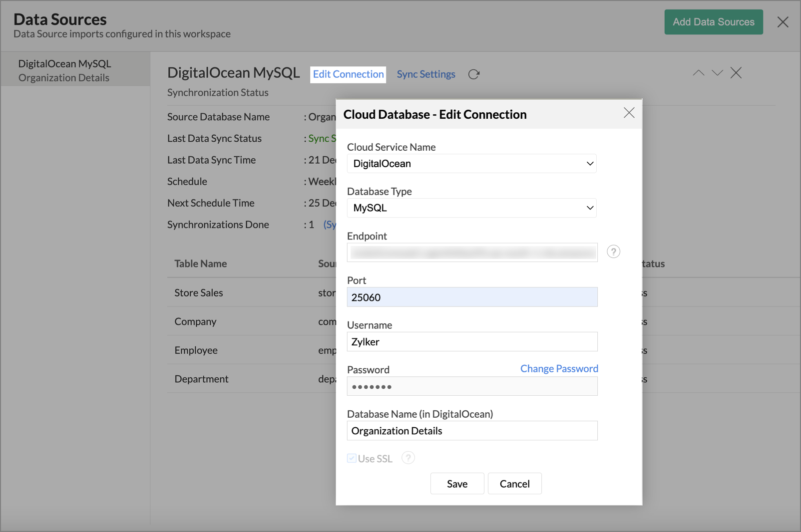Click the refresh sync icon
Viewport: 801px width, 532px height.
click(473, 74)
